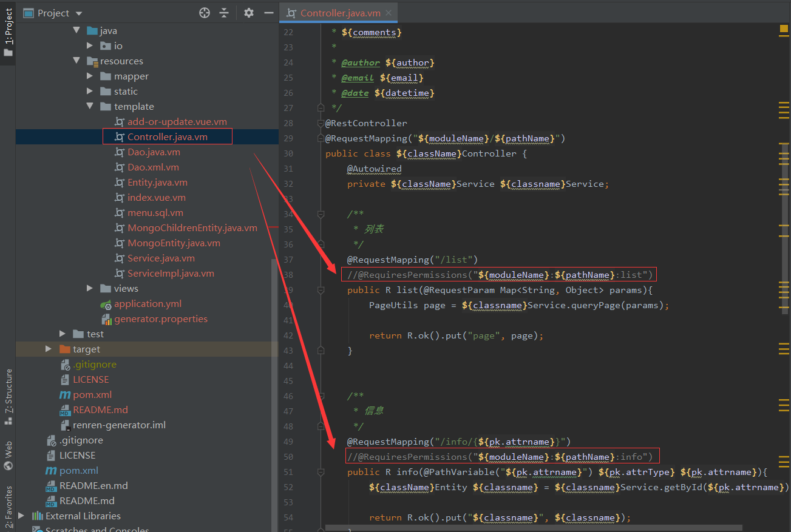Expand the mapper folder

click(x=90, y=76)
